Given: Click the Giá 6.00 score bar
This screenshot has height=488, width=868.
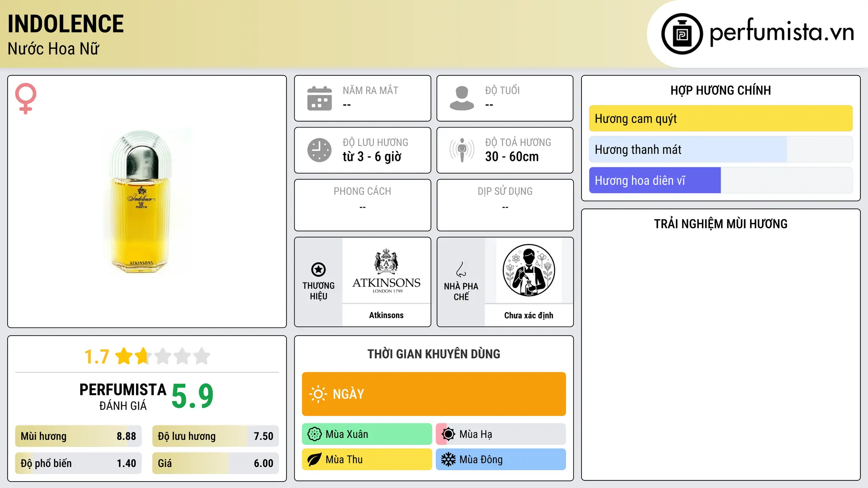Looking at the screenshot, I should click(x=215, y=463).
